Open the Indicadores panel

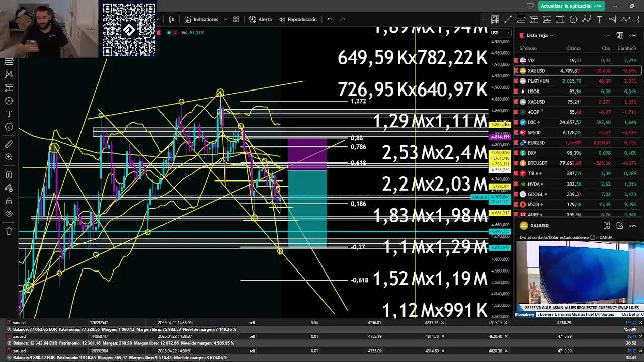201,19
